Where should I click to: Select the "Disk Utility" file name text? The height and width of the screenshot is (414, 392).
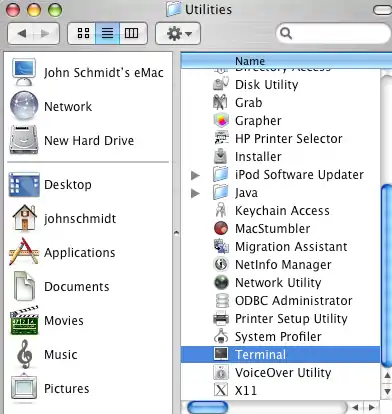266,85
